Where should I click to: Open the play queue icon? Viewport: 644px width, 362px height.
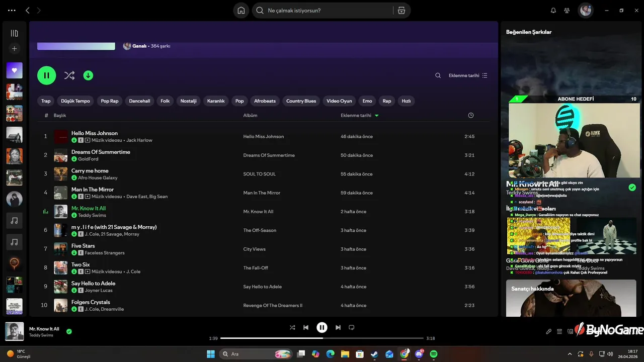coord(559,332)
